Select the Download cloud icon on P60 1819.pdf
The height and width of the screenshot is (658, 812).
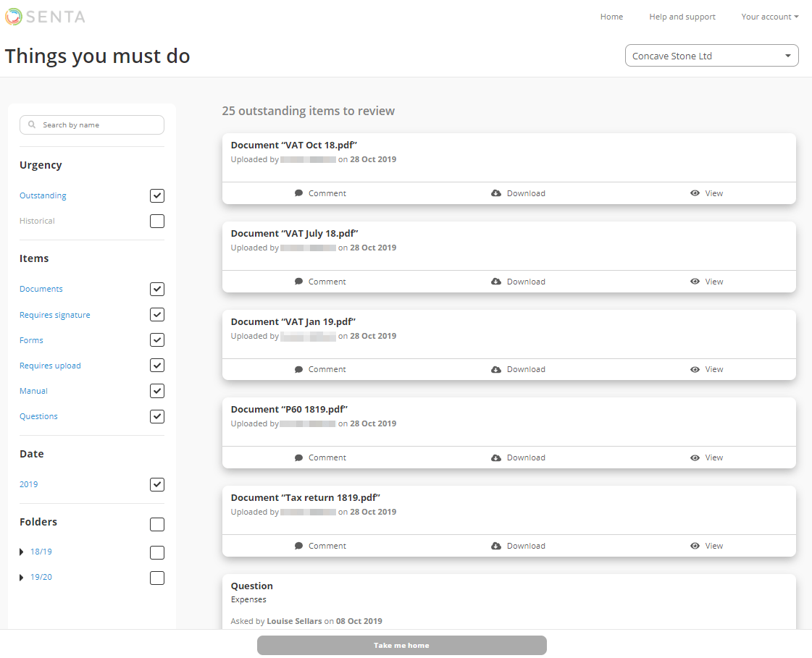tap(496, 457)
